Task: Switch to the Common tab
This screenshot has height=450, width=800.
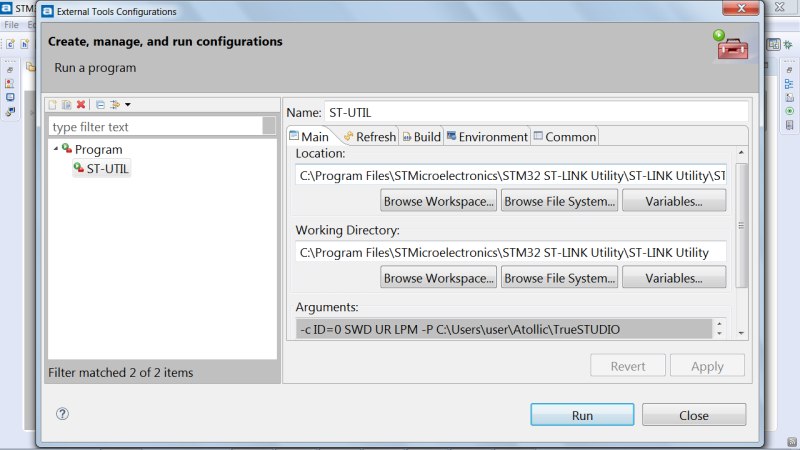Action: pos(565,137)
